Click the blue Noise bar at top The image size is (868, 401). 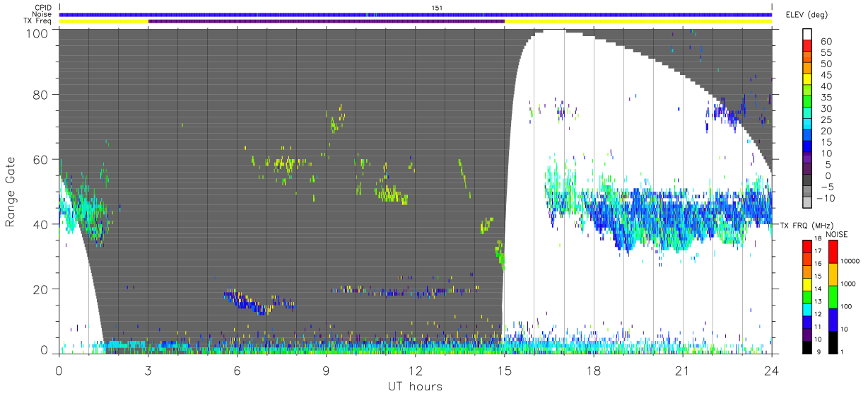coord(415,14)
